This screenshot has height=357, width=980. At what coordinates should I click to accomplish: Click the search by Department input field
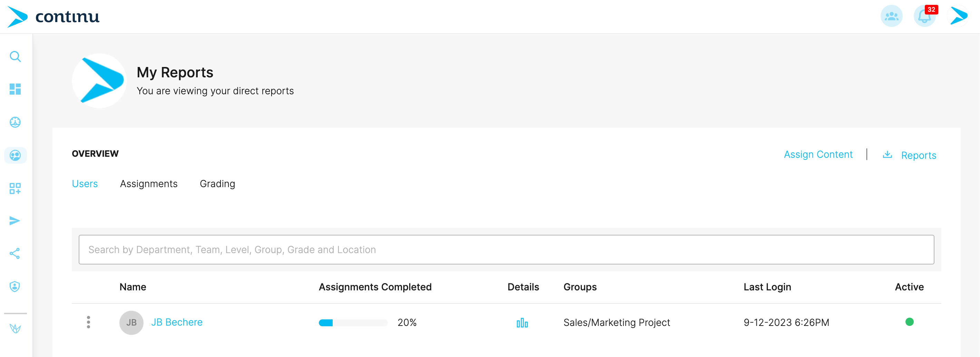pyautogui.click(x=506, y=250)
